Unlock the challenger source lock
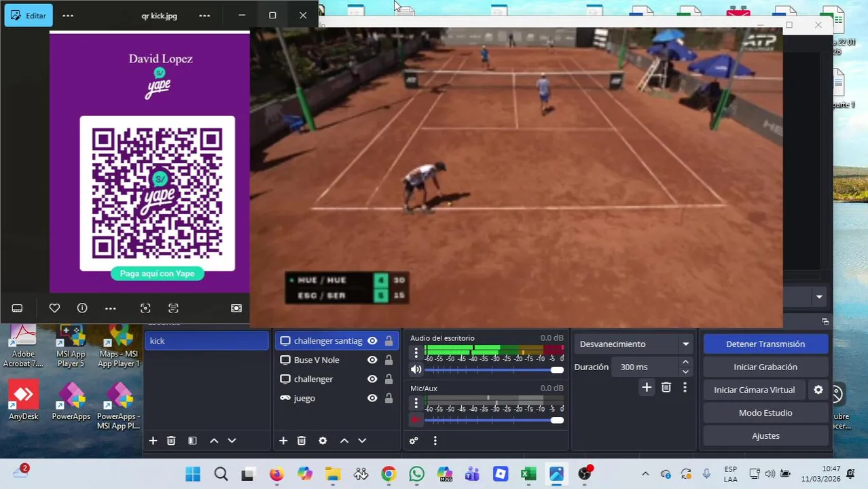Screen dimensions: 868x489 388,379
